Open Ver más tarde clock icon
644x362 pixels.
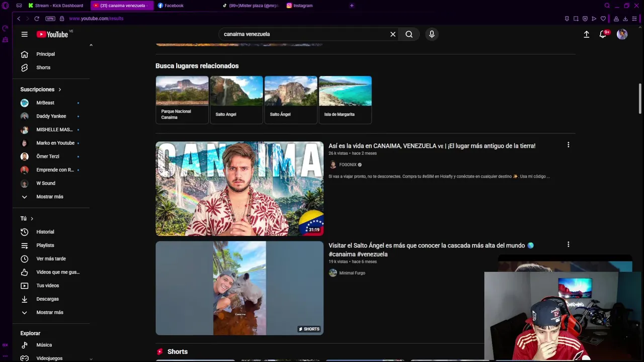[24, 259]
